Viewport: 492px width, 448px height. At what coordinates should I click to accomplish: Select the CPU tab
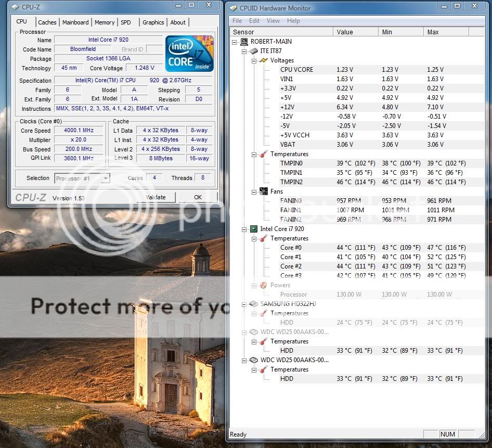22,21
